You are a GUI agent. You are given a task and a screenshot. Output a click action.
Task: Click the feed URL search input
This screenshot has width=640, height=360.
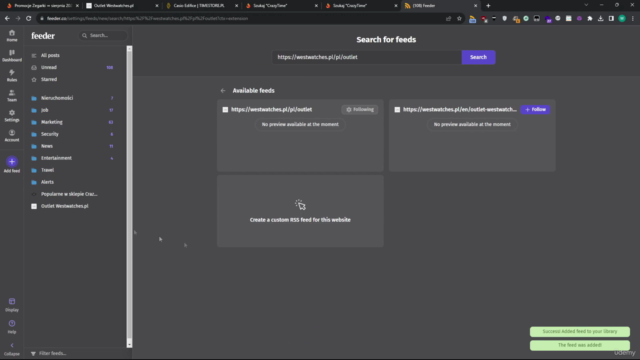click(x=367, y=57)
